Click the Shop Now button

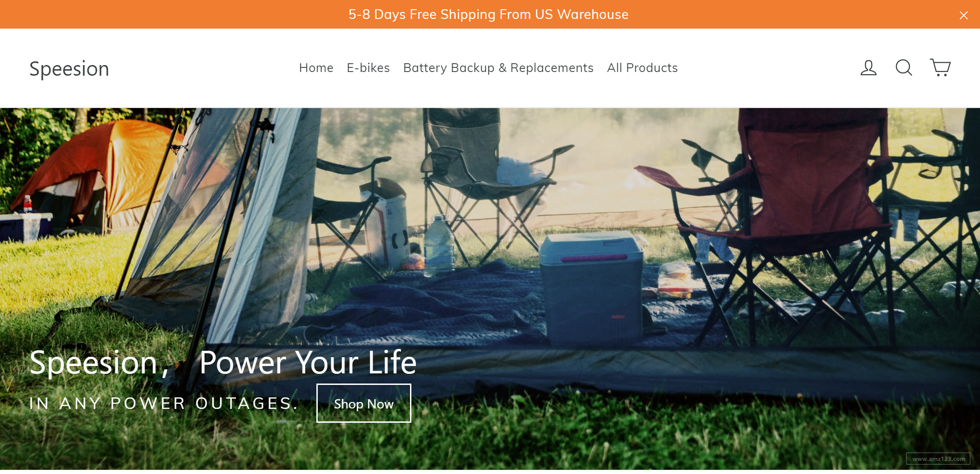(363, 403)
